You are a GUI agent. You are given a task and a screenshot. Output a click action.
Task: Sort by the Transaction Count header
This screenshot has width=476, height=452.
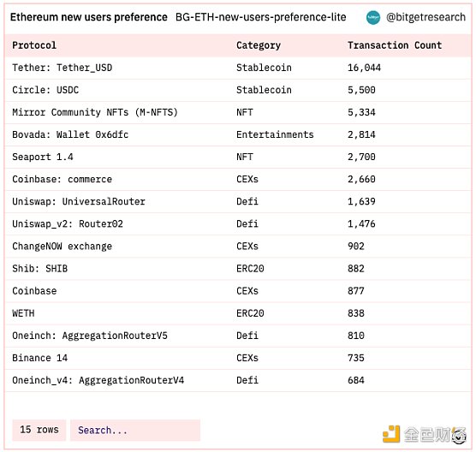[x=395, y=45]
